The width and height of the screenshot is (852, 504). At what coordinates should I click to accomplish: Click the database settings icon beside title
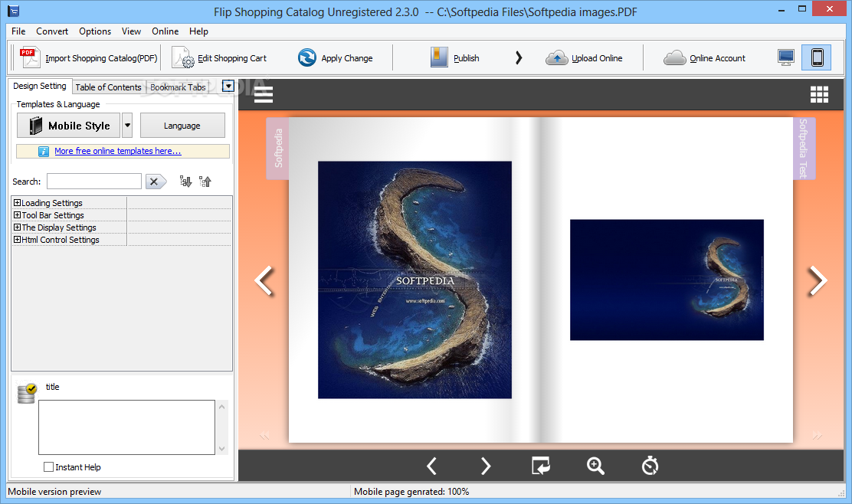coord(26,393)
